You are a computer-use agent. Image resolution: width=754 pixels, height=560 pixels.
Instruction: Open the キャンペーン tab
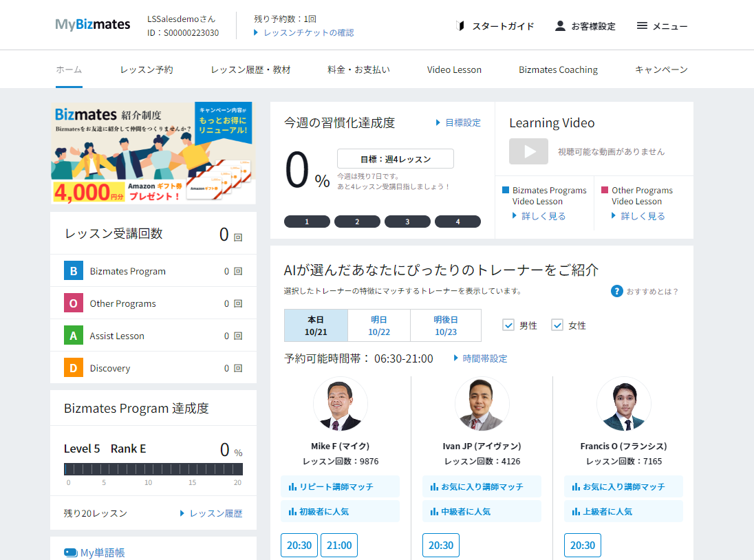point(660,69)
